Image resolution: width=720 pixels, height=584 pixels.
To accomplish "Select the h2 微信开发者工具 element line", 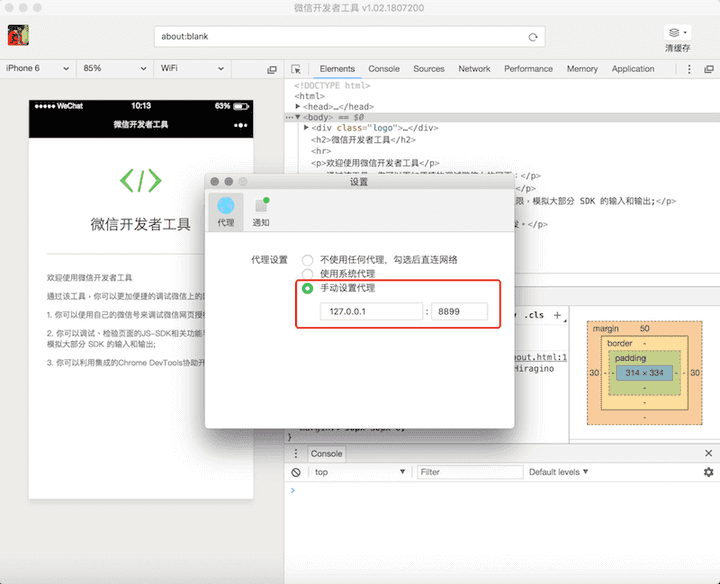I will [363, 140].
